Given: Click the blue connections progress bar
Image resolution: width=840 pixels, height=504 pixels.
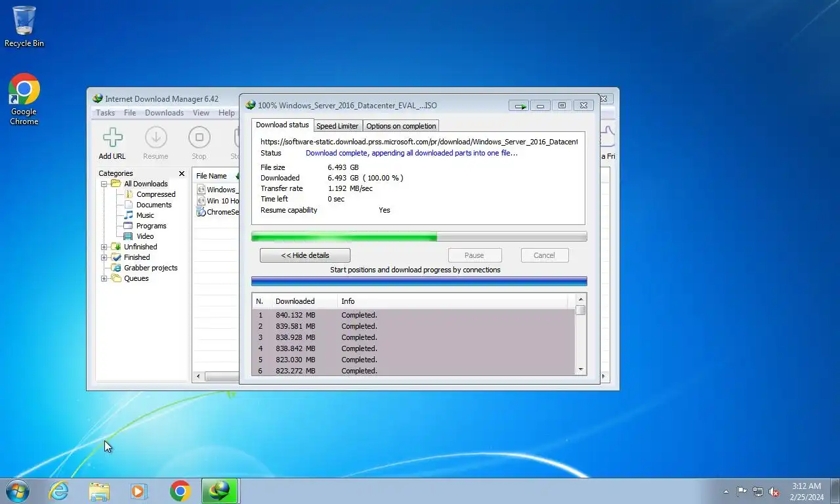Looking at the screenshot, I should point(419,281).
